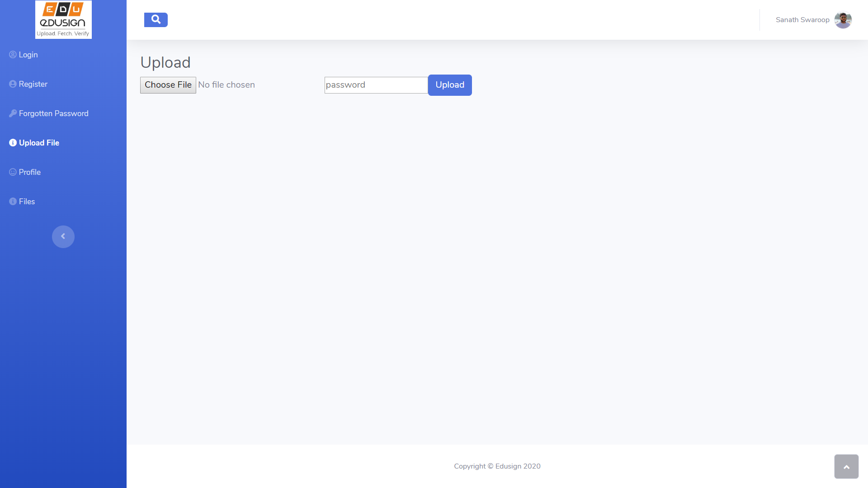Click the Edusign logo in the sidebar
Viewport: 868px width, 488px height.
point(63,19)
